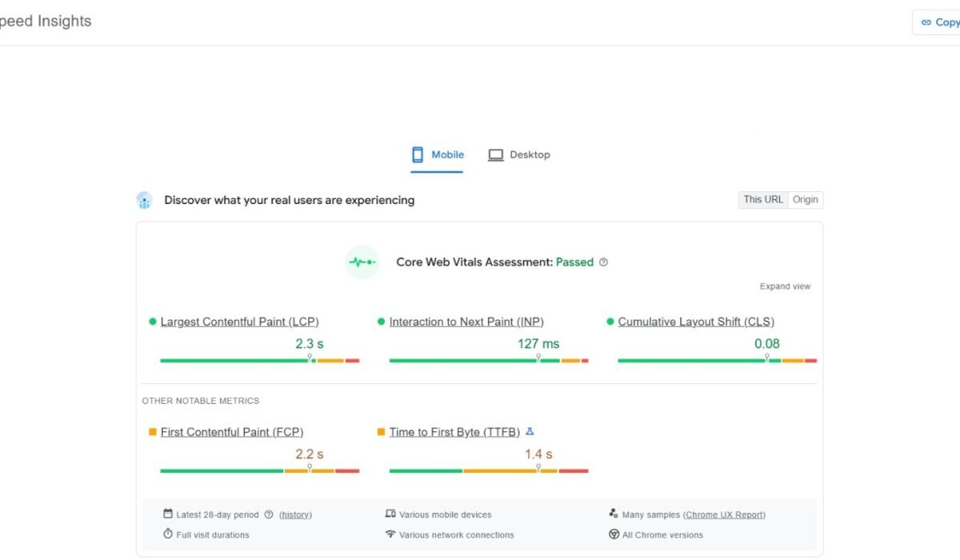Click the '127 ms' INP value

click(538, 344)
